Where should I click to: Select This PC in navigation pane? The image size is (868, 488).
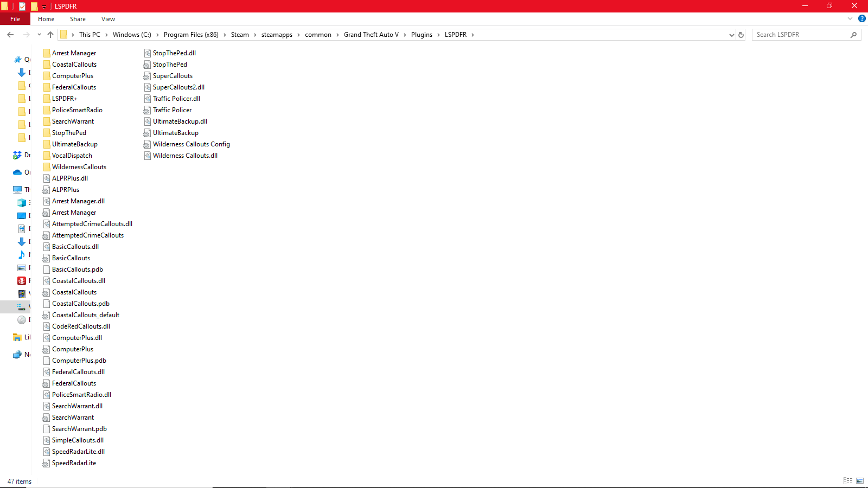point(22,190)
